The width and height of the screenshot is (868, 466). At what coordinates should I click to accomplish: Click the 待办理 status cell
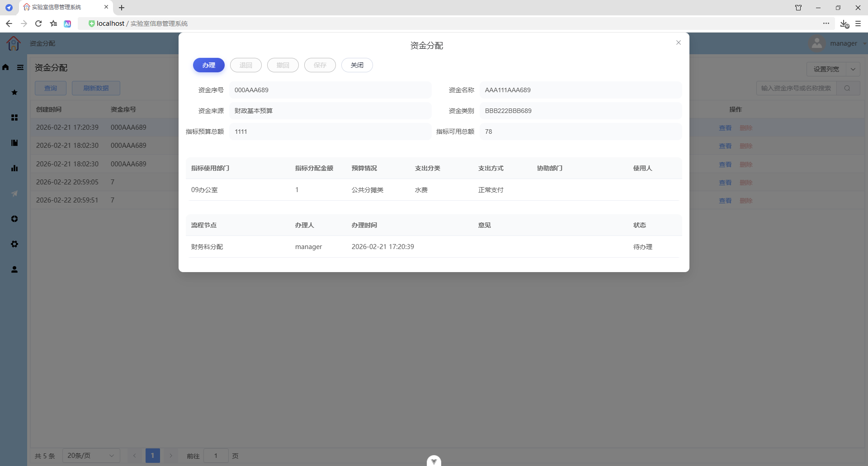coord(643,247)
